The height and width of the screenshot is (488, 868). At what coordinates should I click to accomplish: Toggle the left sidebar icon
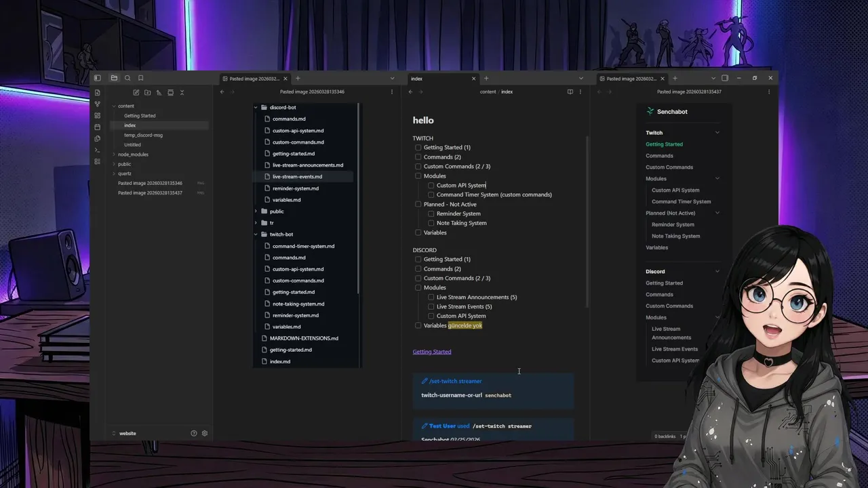(98, 78)
